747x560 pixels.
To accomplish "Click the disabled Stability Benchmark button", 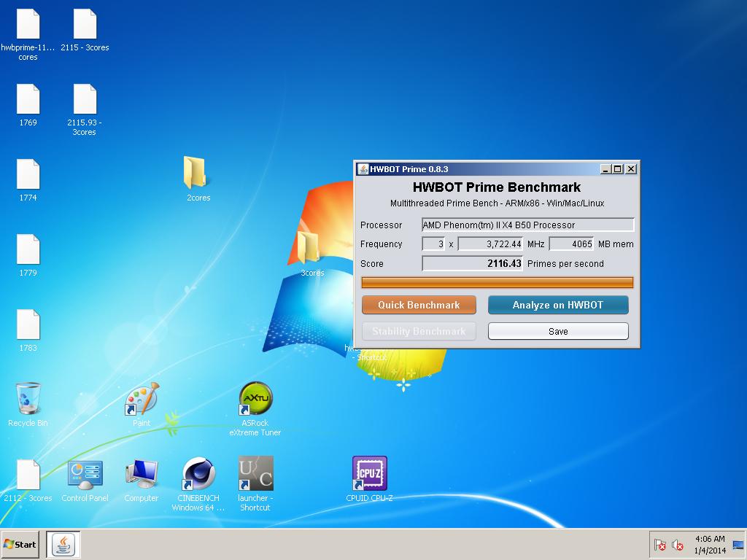I will [x=419, y=332].
